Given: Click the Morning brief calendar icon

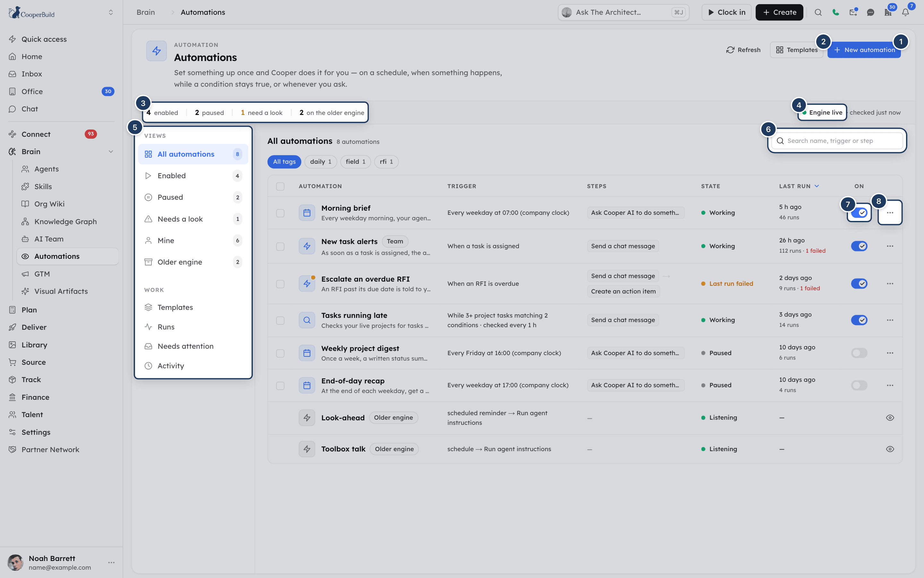Looking at the screenshot, I should [307, 213].
